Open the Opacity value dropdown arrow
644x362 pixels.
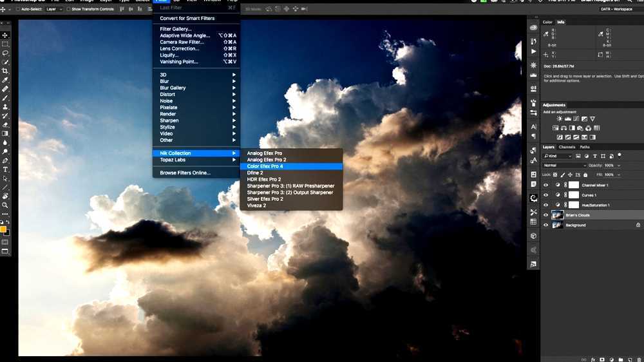[618, 165]
